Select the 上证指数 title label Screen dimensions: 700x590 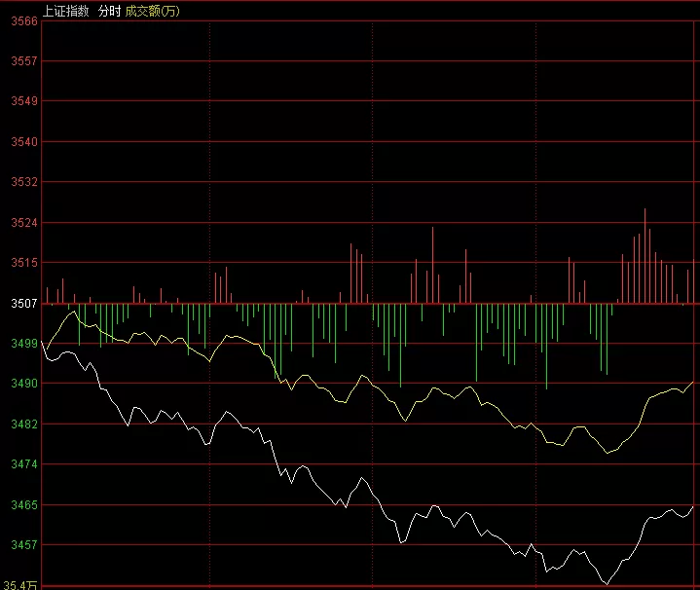tap(66, 11)
